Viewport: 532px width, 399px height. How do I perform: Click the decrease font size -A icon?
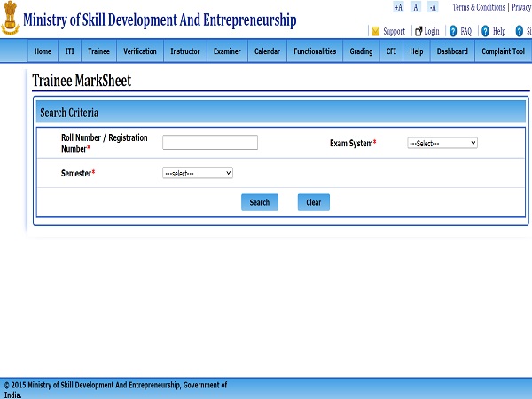[x=433, y=7]
